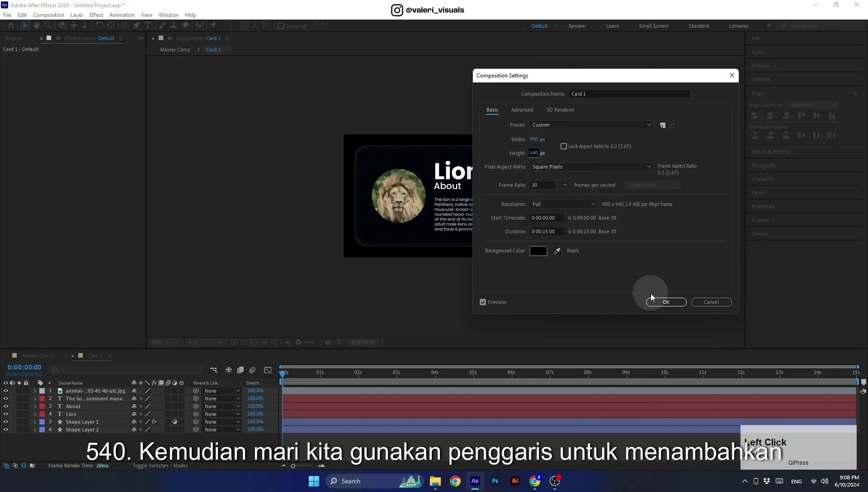Select the Pen tool
868x492 pixels.
click(137, 26)
